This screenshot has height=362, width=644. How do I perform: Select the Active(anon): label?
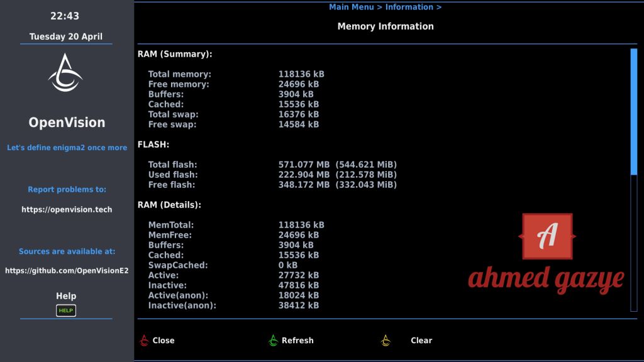(x=178, y=295)
